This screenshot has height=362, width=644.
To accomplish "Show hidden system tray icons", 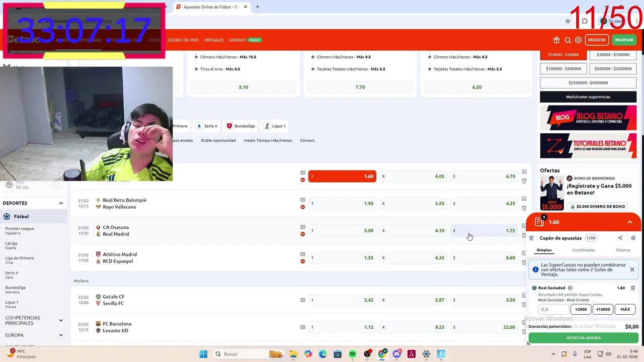I will (553, 354).
